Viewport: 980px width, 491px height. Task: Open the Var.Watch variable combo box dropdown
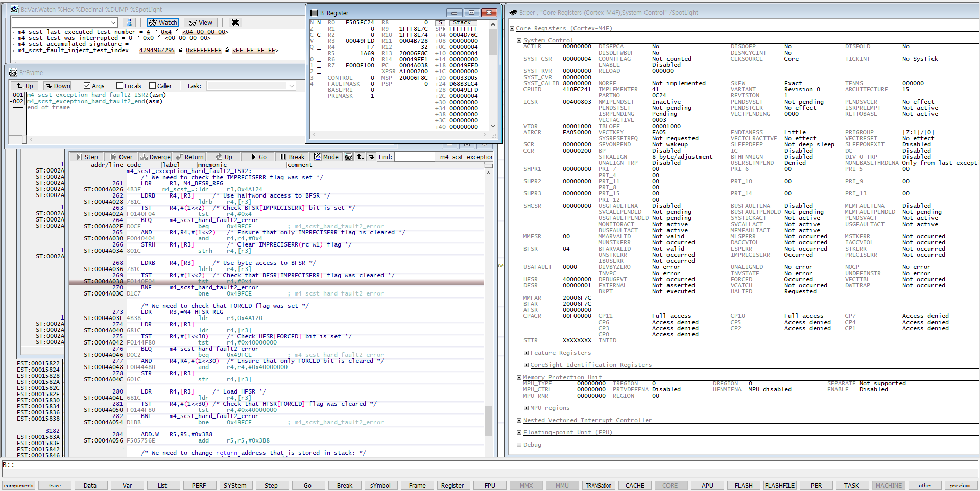[x=113, y=22]
